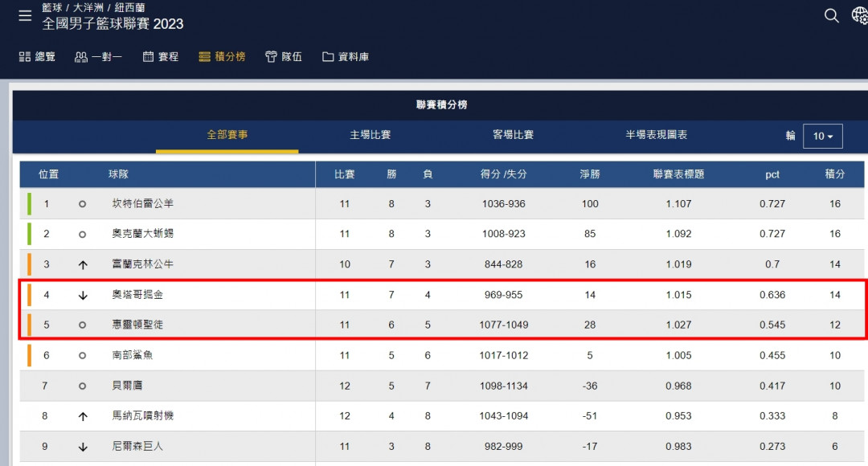Open team 尼爾森巨人

click(137, 446)
